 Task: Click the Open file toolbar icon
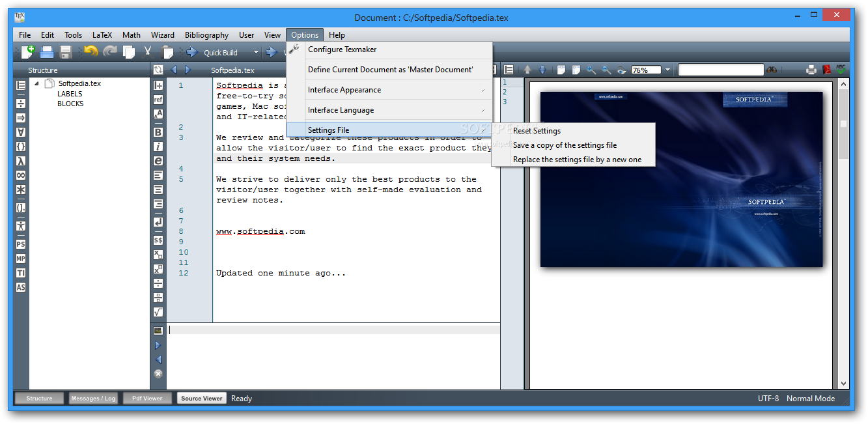[x=47, y=52]
